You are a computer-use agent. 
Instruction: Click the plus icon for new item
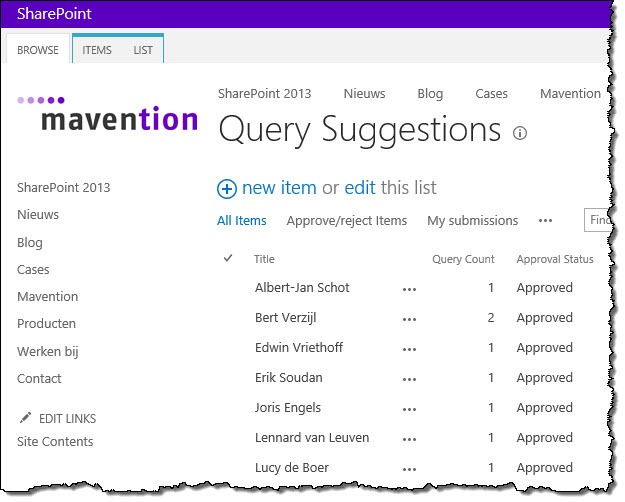[x=227, y=189]
